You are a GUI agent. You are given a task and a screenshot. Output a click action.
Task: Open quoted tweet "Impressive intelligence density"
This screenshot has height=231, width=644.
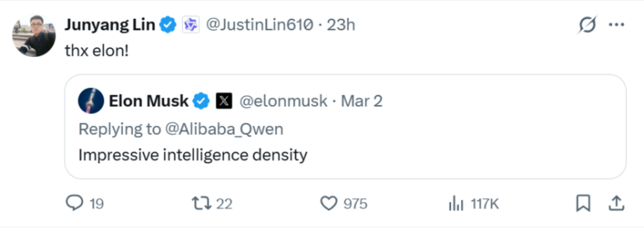point(193,155)
